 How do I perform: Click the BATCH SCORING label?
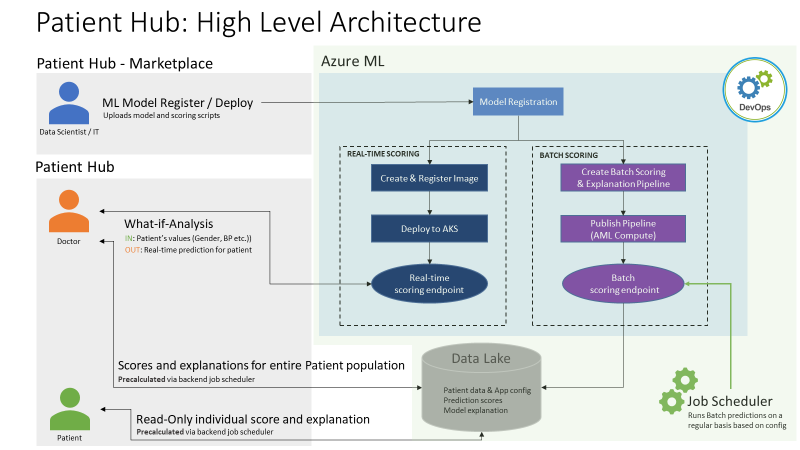tap(569, 155)
